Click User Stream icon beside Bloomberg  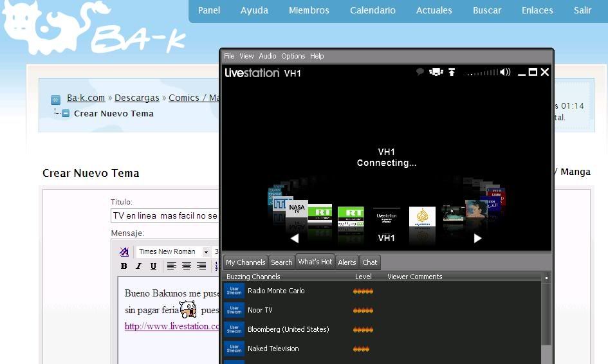click(x=234, y=329)
